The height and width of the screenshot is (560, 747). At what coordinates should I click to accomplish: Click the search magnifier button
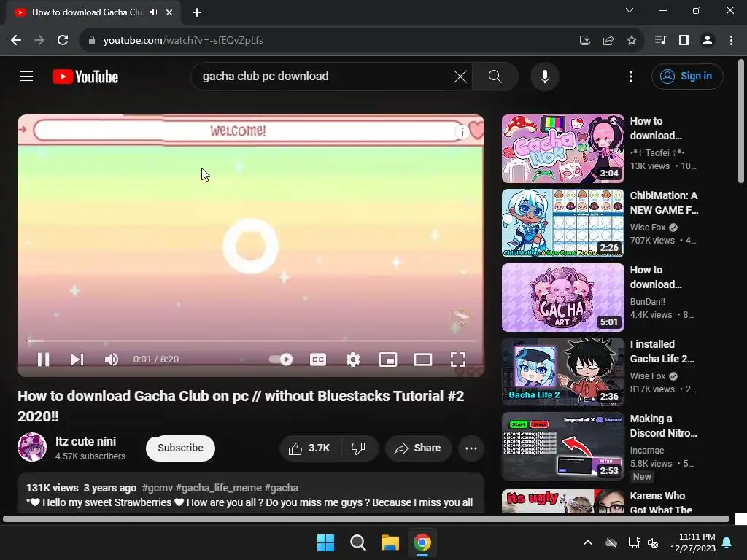click(495, 76)
